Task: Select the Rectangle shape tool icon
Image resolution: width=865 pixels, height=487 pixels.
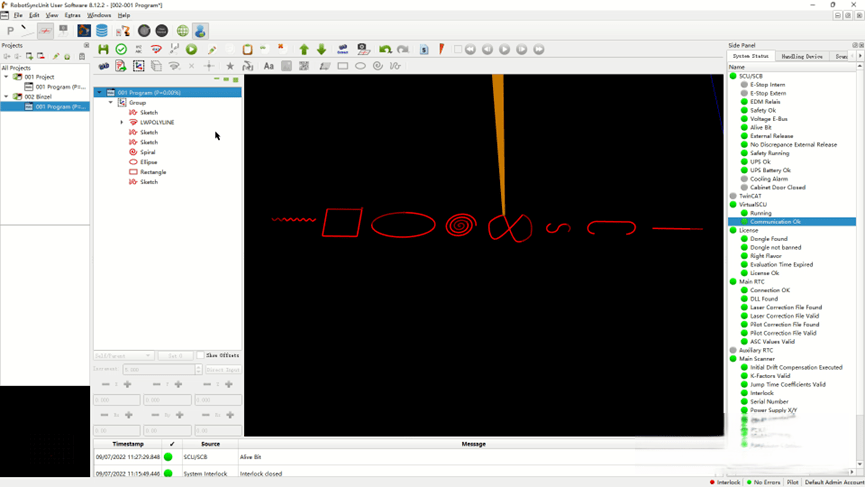Action: tap(343, 66)
